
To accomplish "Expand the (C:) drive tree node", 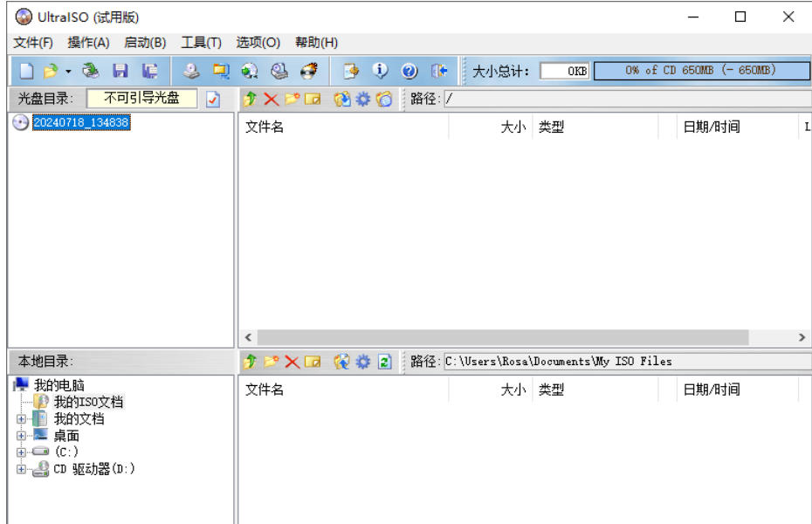I will (21, 452).
